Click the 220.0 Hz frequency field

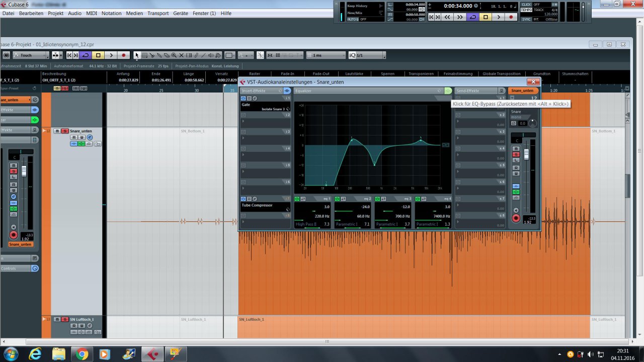(322, 216)
